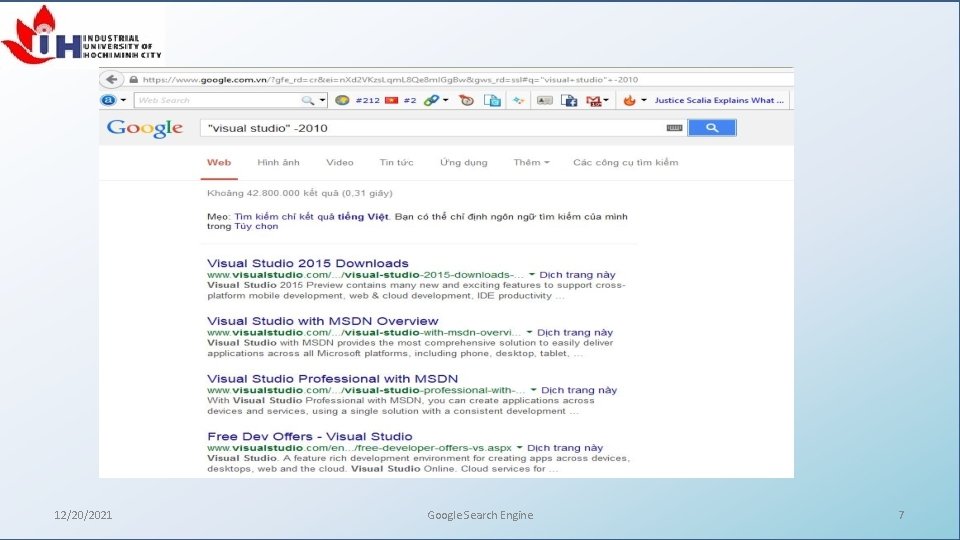Open the 'Visual Studio with MSDN Overview' result

pyautogui.click(x=322, y=321)
